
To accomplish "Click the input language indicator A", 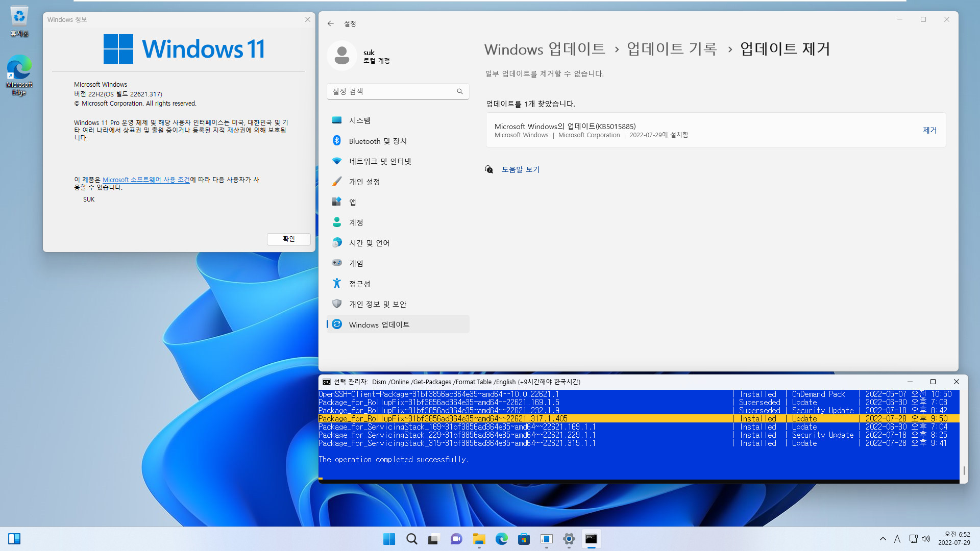I will pos(897,539).
